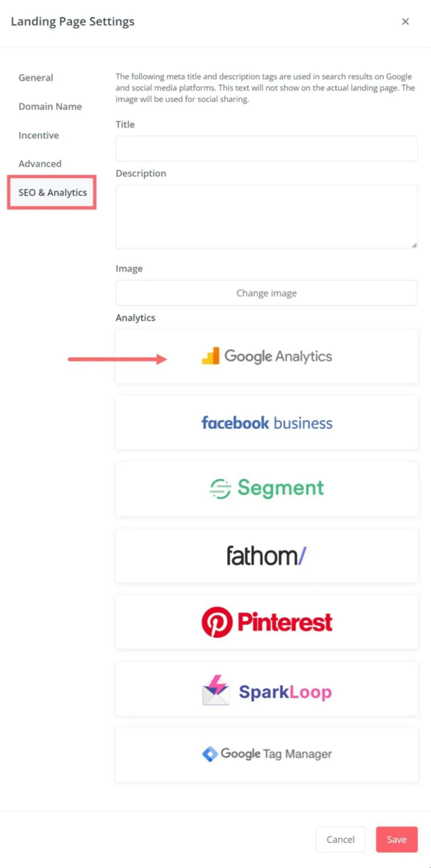Viewport: 431px width, 868px height.
Task: Open the fathom analytics integration
Action: [266, 556]
